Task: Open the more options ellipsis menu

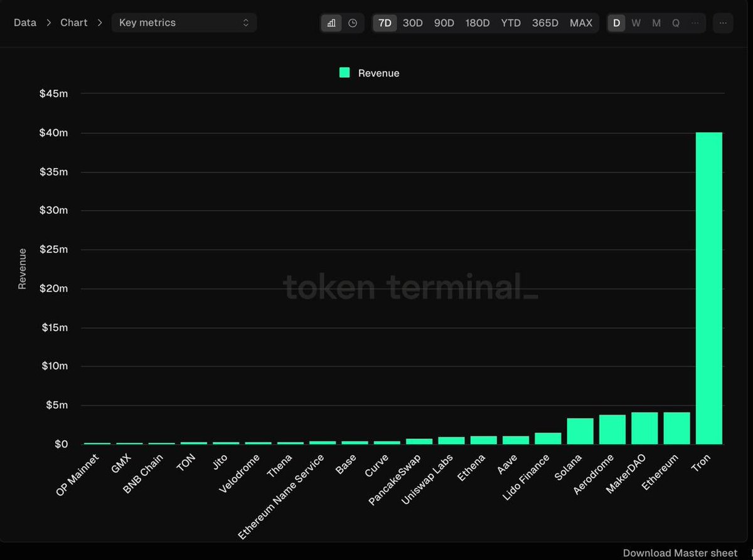Action: tap(723, 23)
